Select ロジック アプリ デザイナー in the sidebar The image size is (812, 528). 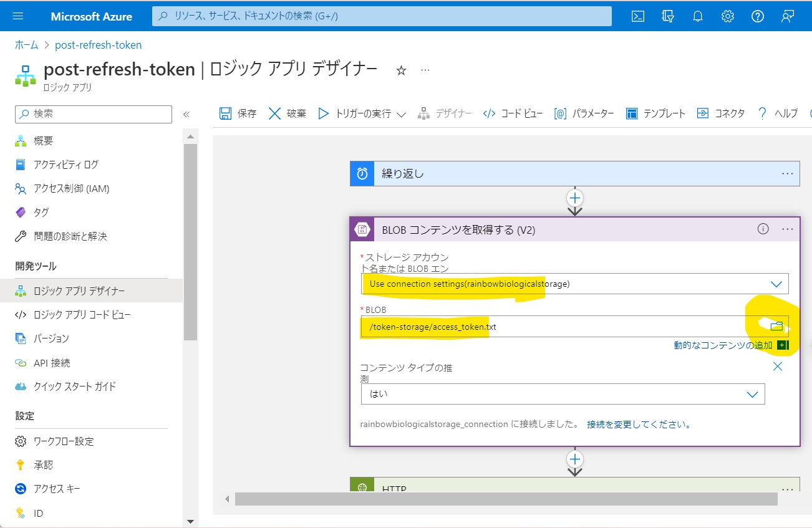click(91, 290)
